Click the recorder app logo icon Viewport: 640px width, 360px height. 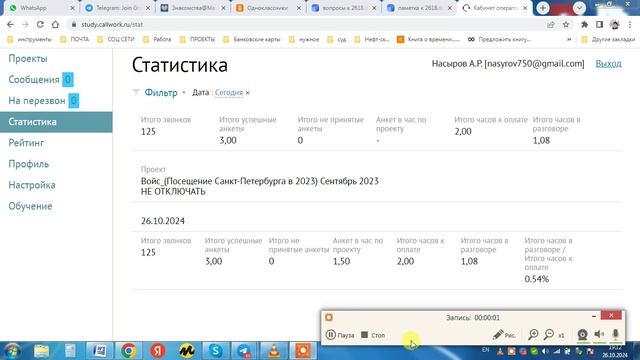click(329, 317)
